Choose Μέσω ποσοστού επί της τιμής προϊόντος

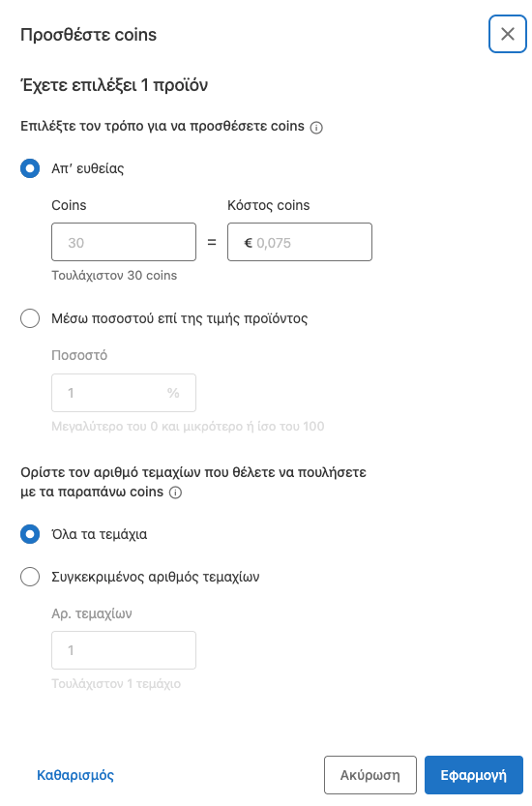(x=30, y=318)
